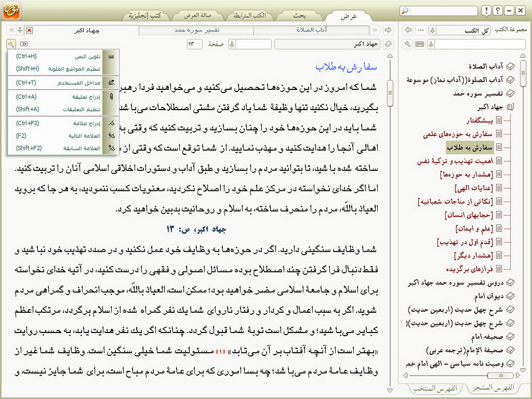The height and width of the screenshot is (399, 532).
Task: Click the footnote marker (۱) in the text
Action: click(221, 352)
